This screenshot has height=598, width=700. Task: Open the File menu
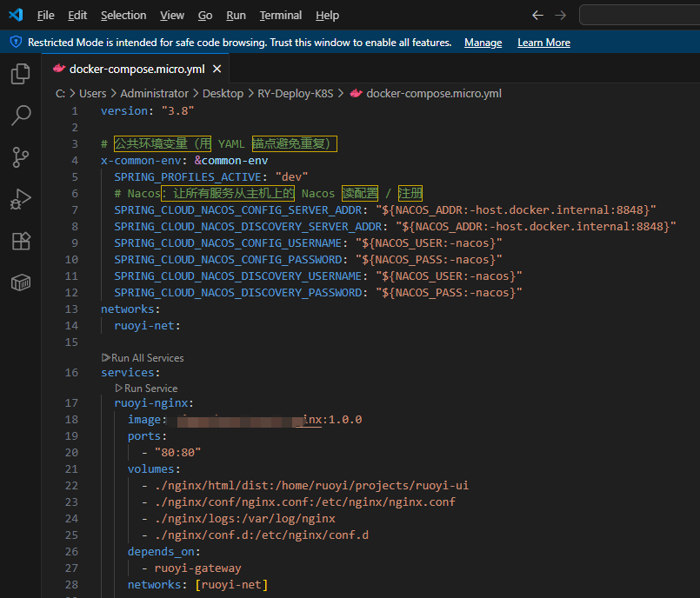[x=45, y=16]
